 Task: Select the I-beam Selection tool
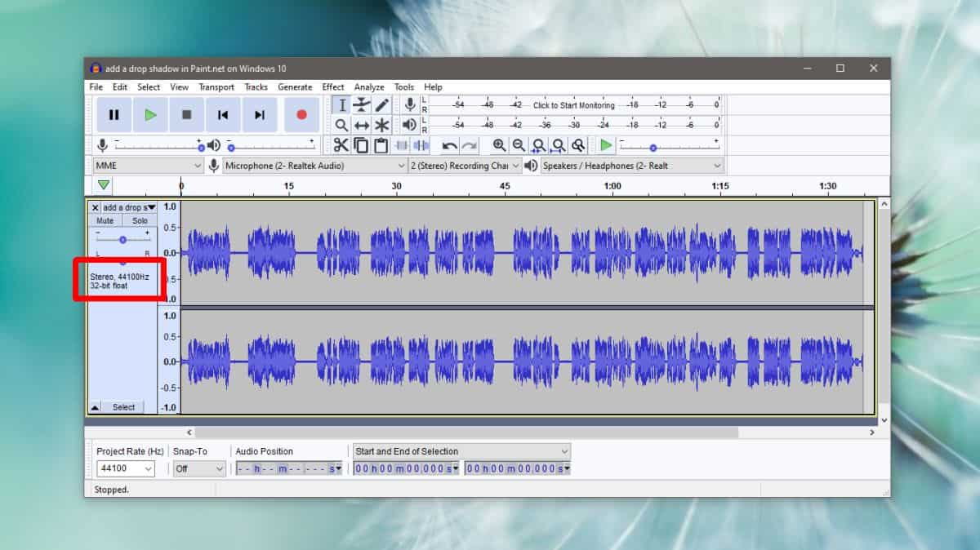tap(342, 105)
